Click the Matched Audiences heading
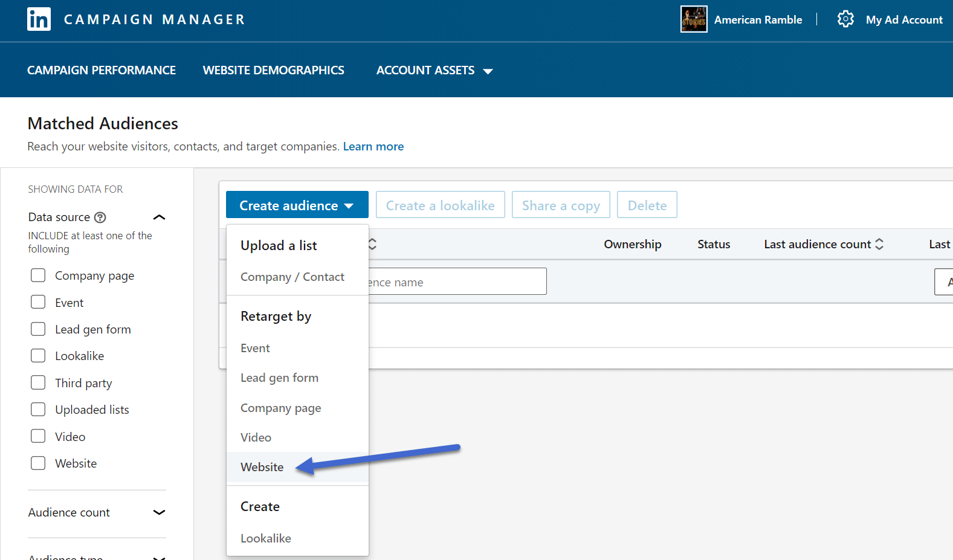This screenshot has width=953, height=560. tap(103, 123)
